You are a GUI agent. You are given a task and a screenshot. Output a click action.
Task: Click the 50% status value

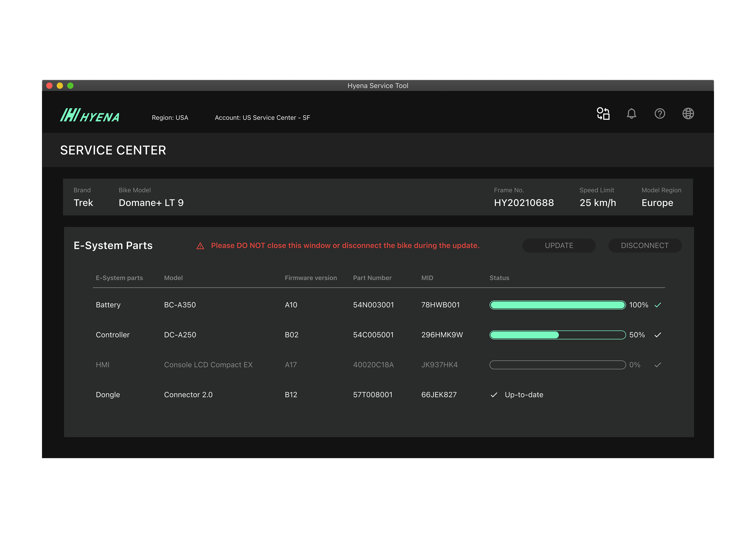(x=637, y=335)
